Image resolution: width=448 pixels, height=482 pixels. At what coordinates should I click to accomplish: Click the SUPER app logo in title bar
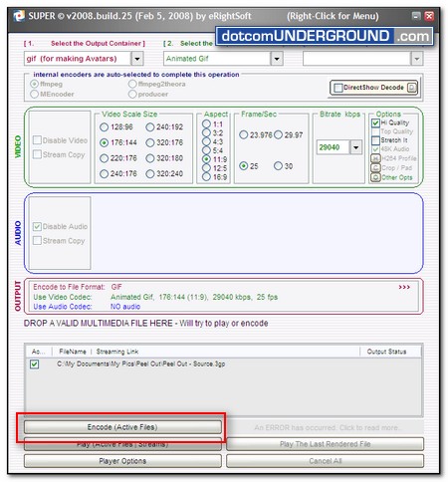pyautogui.click(x=19, y=16)
